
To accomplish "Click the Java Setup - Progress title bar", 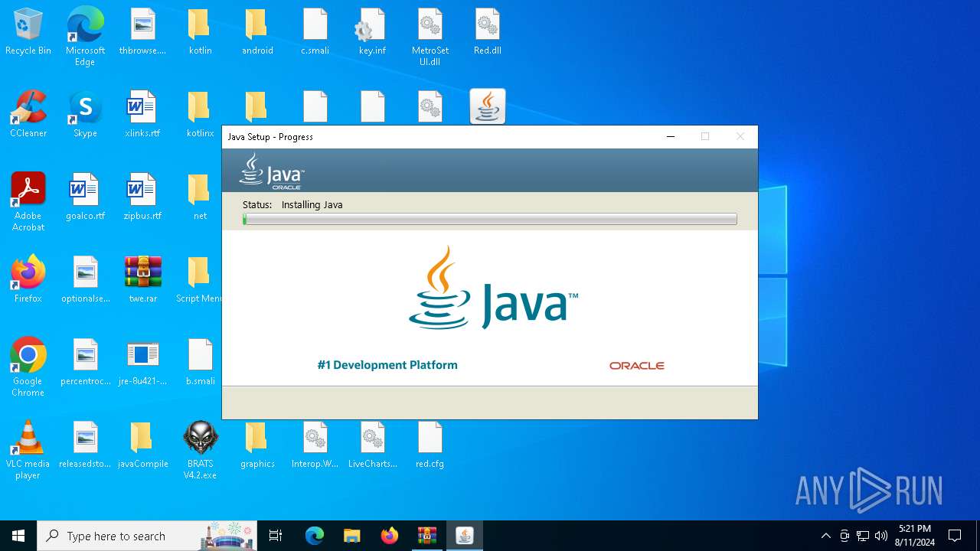I will click(x=444, y=137).
